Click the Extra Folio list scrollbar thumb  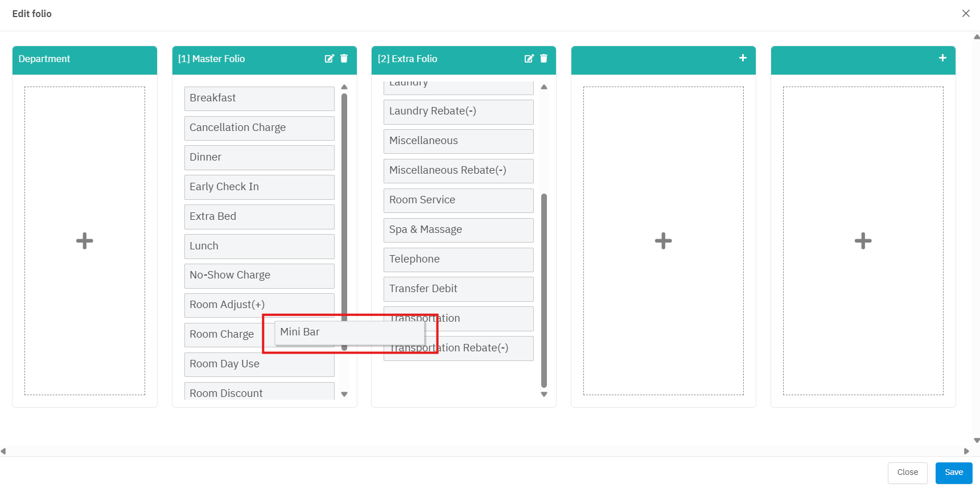(544, 290)
